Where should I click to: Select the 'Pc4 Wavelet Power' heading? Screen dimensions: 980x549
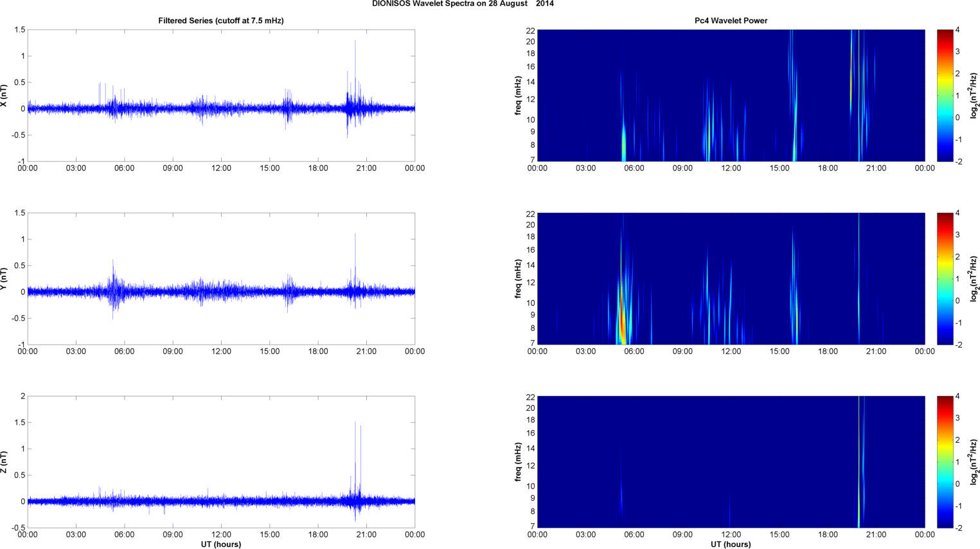click(731, 21)
